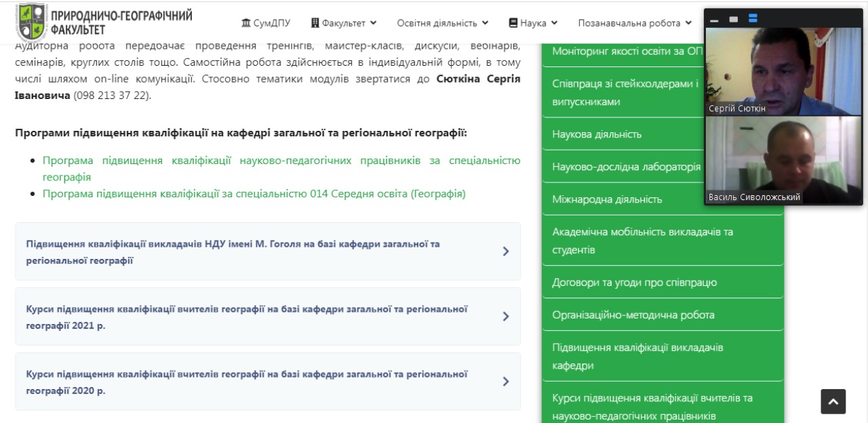Click the book icon beside Наука
Viewport: 868px width, 423px height.
point(513,23)
